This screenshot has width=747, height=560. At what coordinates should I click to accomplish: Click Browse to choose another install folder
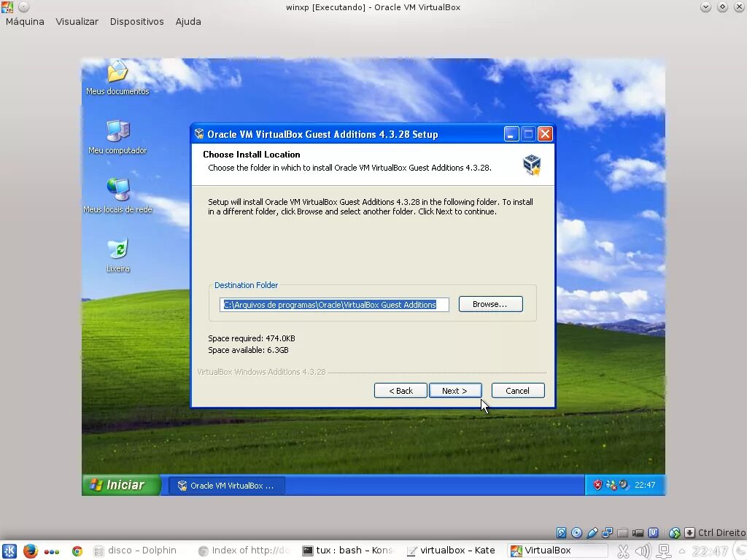[x=489, y=304]
